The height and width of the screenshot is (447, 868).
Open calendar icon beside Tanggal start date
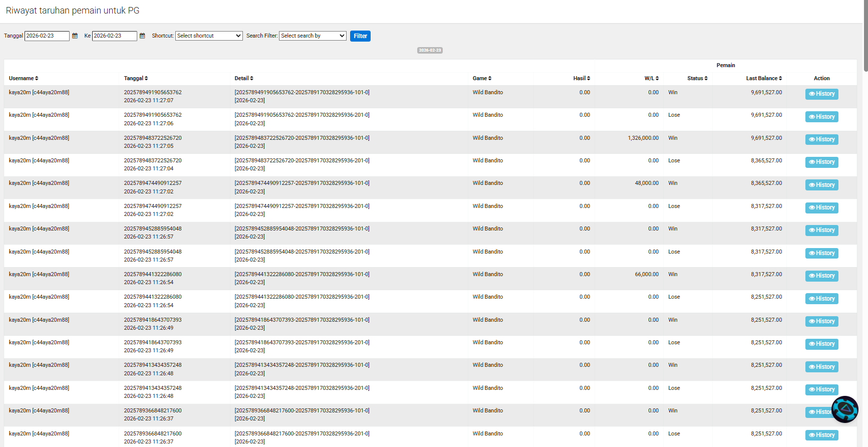75,36
